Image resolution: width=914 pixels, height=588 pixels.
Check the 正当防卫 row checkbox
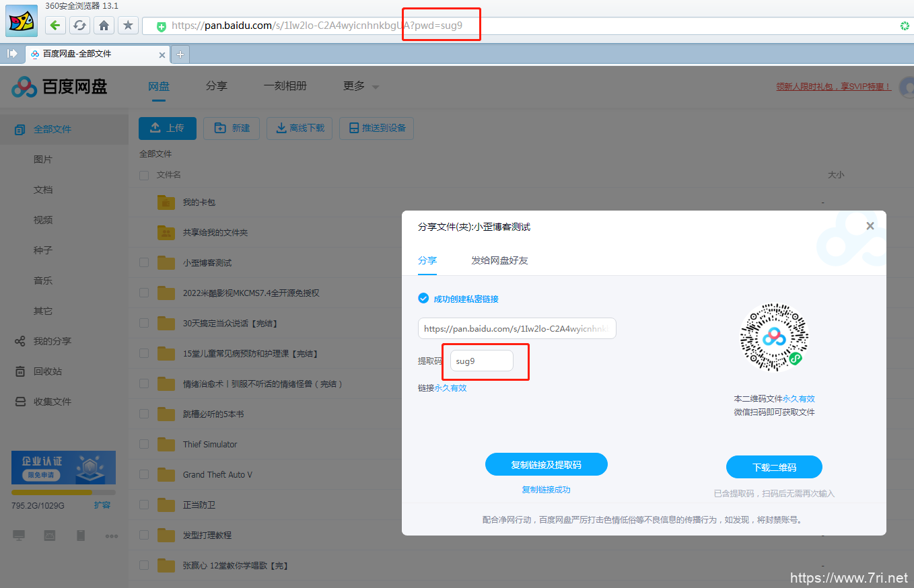tap(143, 505)
